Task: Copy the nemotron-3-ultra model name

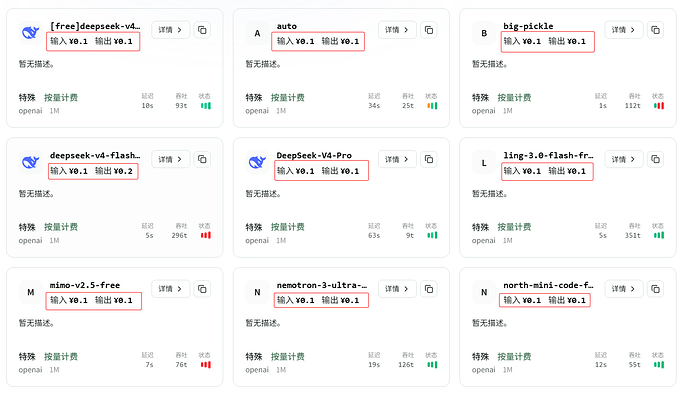Action: click(x=429, y=289)
